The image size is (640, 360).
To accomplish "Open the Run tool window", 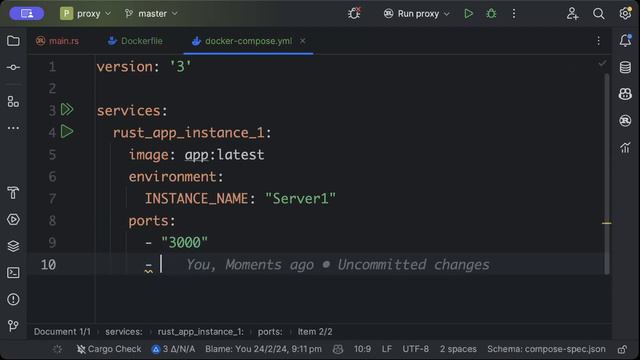I will pos(13,220).
